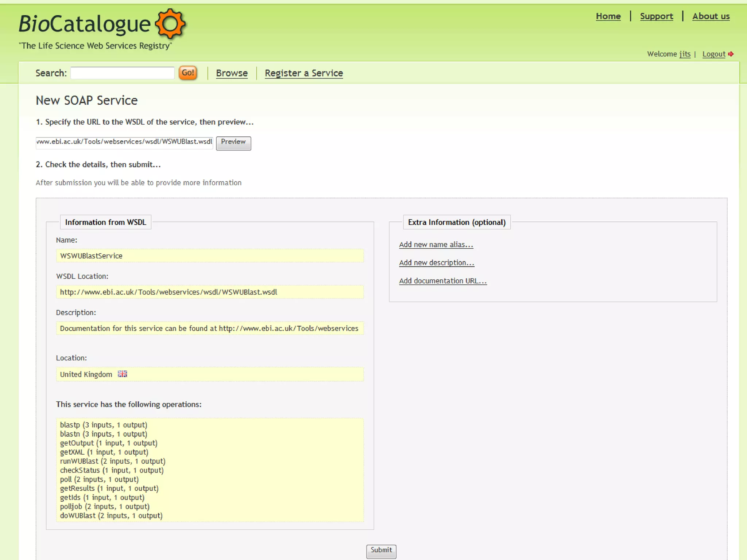
Task: Expand Add documentation URL
Action: pyautogui.click(x=442, y=281)
